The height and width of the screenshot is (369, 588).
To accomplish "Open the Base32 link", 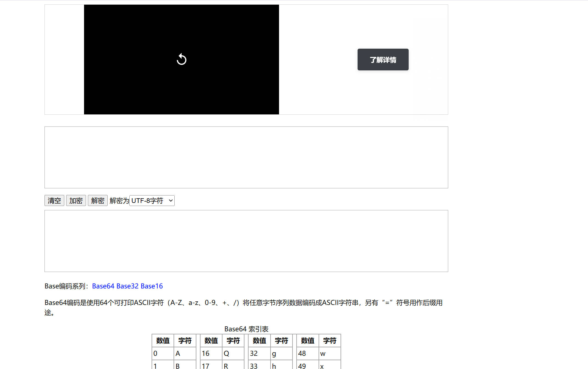I will (x=127, y=286).
